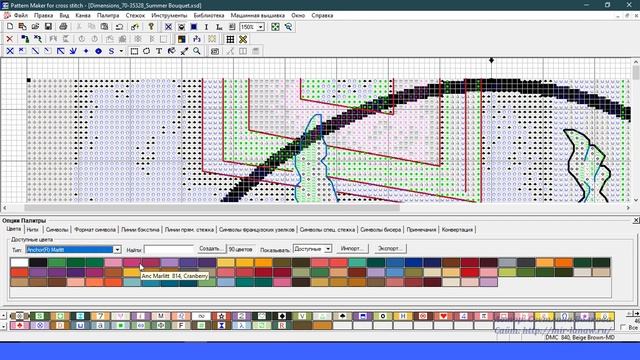The image size is (640, 360).
Task: Create a new pattern file
Action: (10, 27)
